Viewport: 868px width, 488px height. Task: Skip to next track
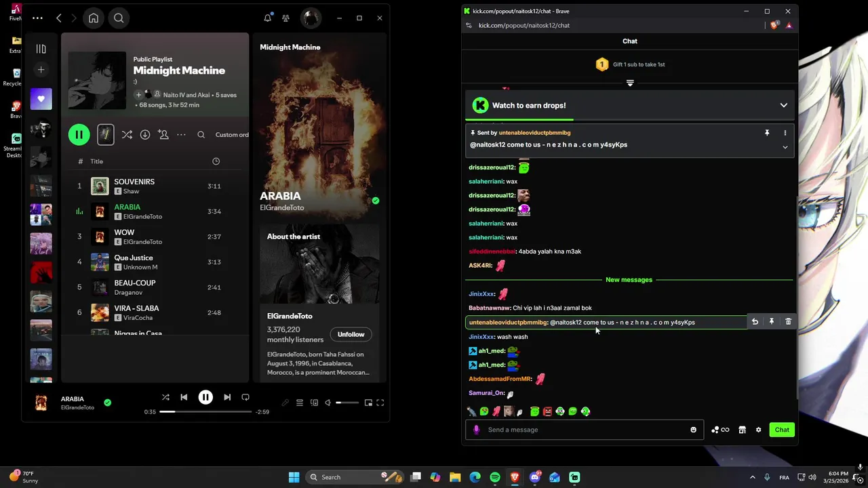[x=227, y=397]
